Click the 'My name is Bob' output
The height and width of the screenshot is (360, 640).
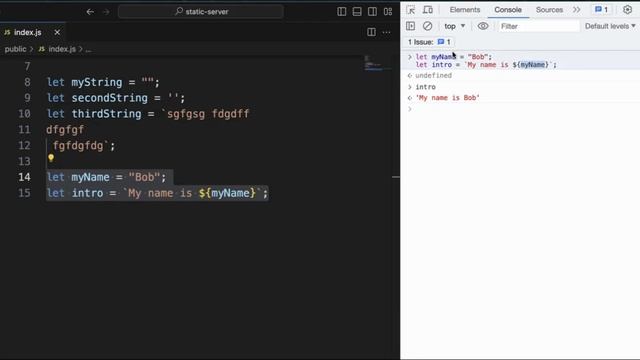[447, 98]
